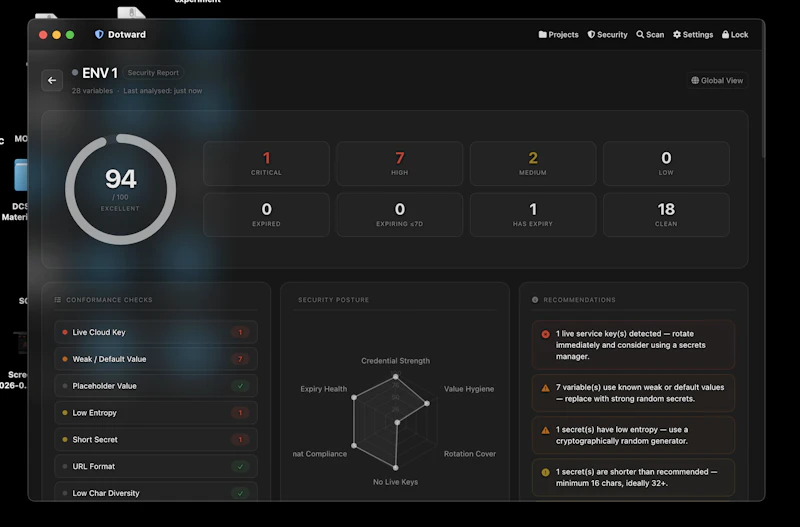Select the Expiring ≤7D card
The width and height of the screenshot is (800, 527).
pyautogui.click(x=399, y=215)
